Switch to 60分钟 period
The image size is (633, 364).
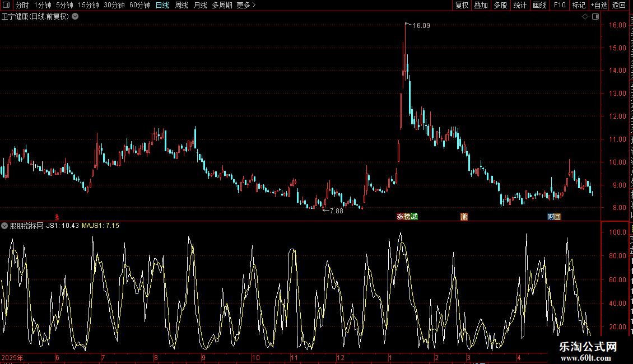point(140,5)
